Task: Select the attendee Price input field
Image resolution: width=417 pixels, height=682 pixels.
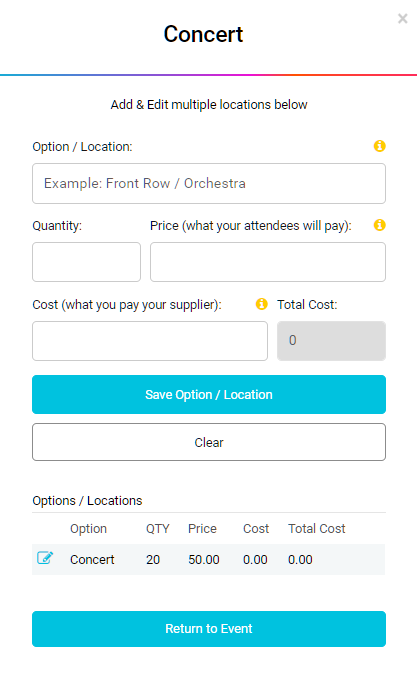Action: click(268, 262)
